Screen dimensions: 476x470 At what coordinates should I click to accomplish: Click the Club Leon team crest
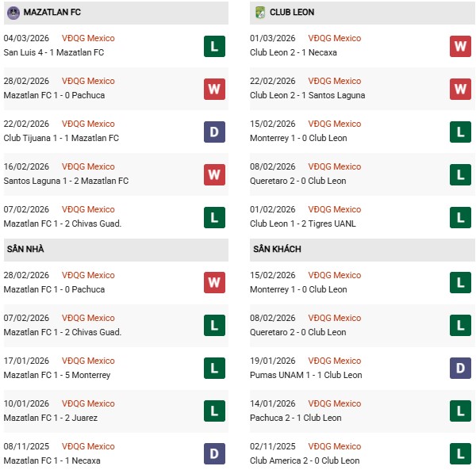click(x=259, y=13)
